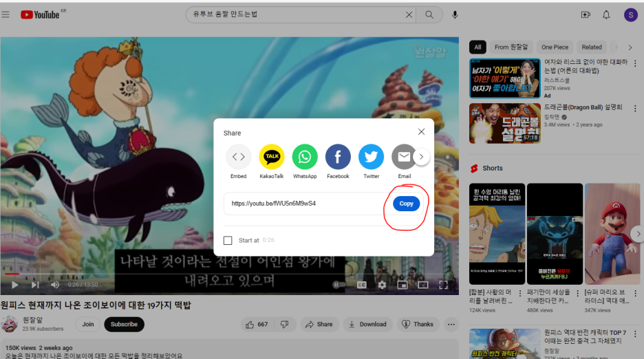Screen dimensions: 644x359
Task: Open options for Mario Short
Action: [635, 293]
